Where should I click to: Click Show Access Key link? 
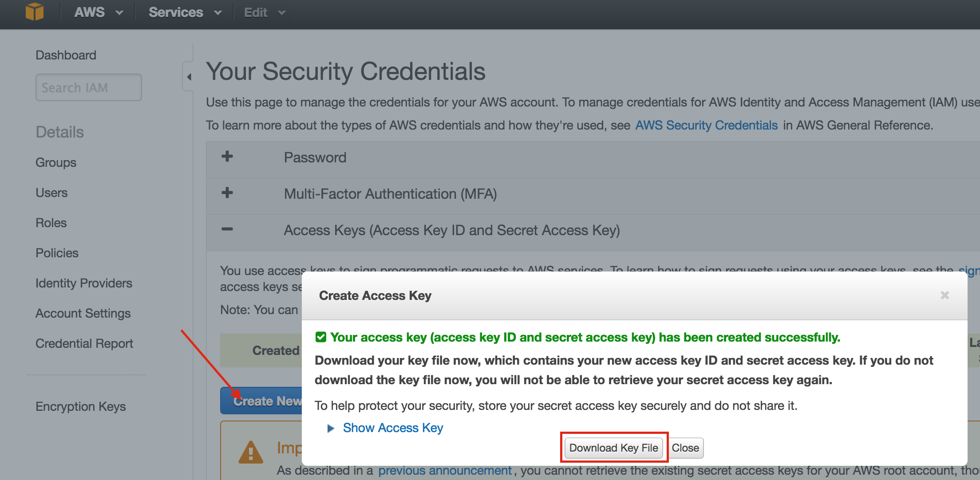393,428
